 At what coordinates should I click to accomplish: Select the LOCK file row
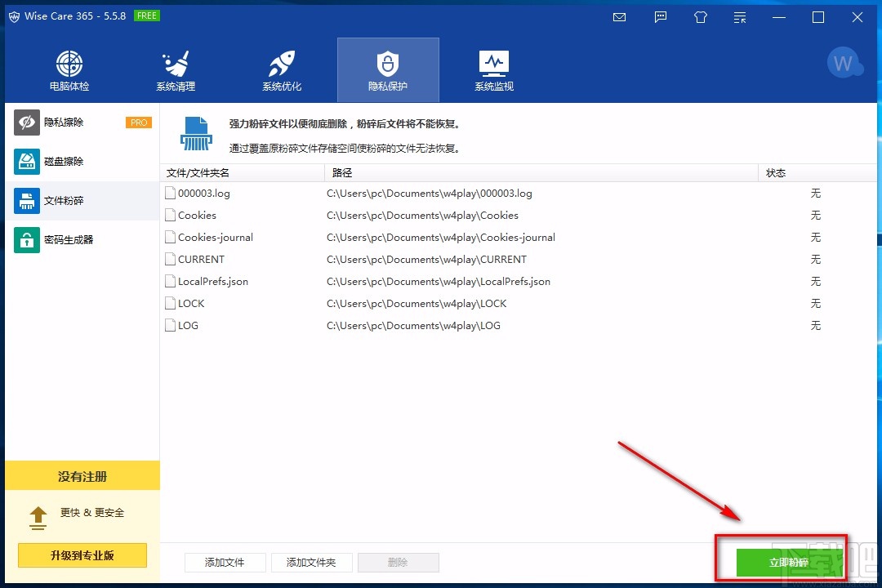coord(518,303)
